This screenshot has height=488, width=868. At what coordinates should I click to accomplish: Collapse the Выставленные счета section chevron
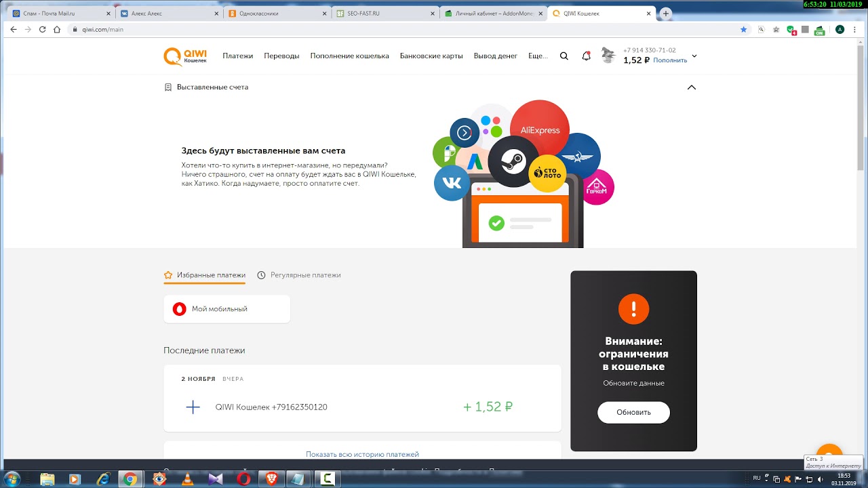(x=692, y=87)
